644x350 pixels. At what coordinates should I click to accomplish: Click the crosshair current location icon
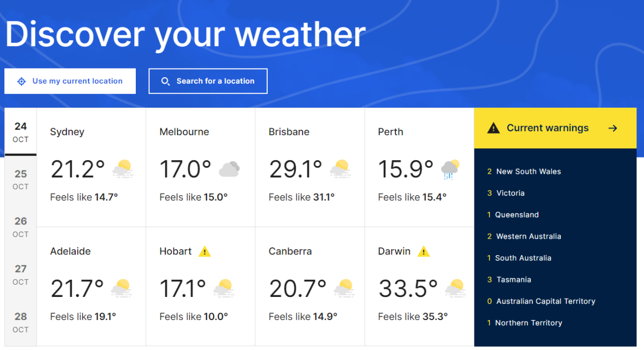(x=21, y=81)
